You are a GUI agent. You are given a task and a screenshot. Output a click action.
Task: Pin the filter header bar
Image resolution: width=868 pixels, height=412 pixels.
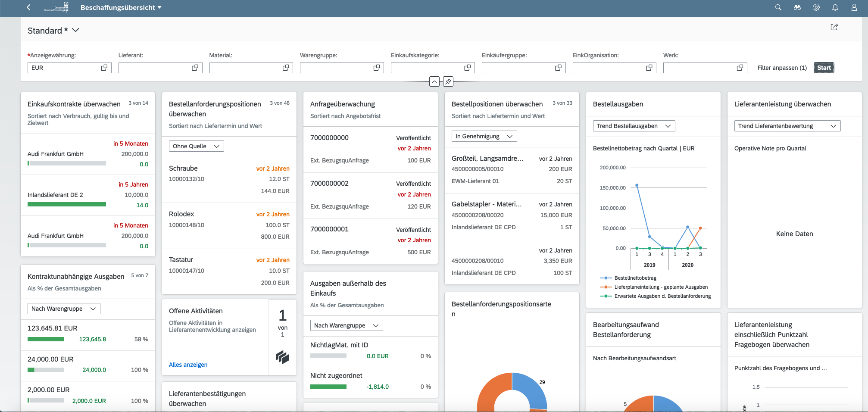tap(448, 81)
